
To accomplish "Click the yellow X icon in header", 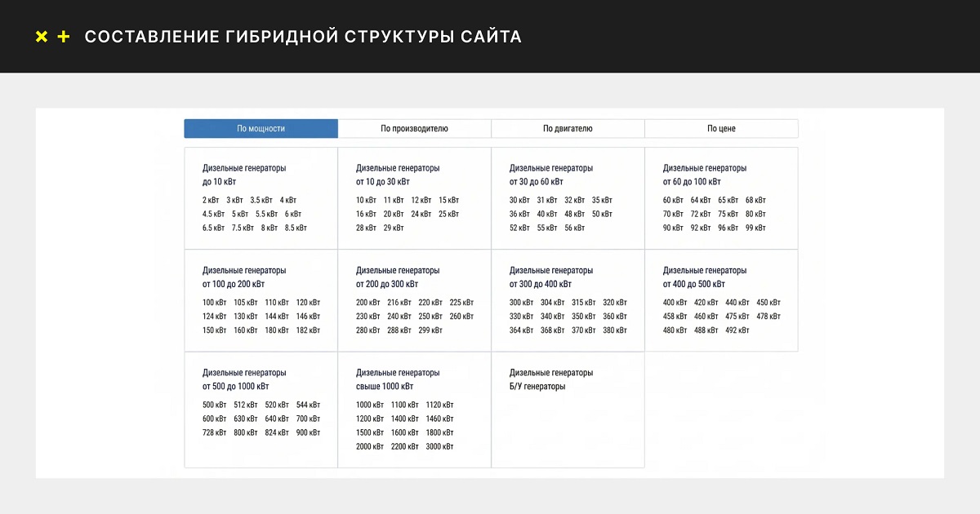I will 42,37.
